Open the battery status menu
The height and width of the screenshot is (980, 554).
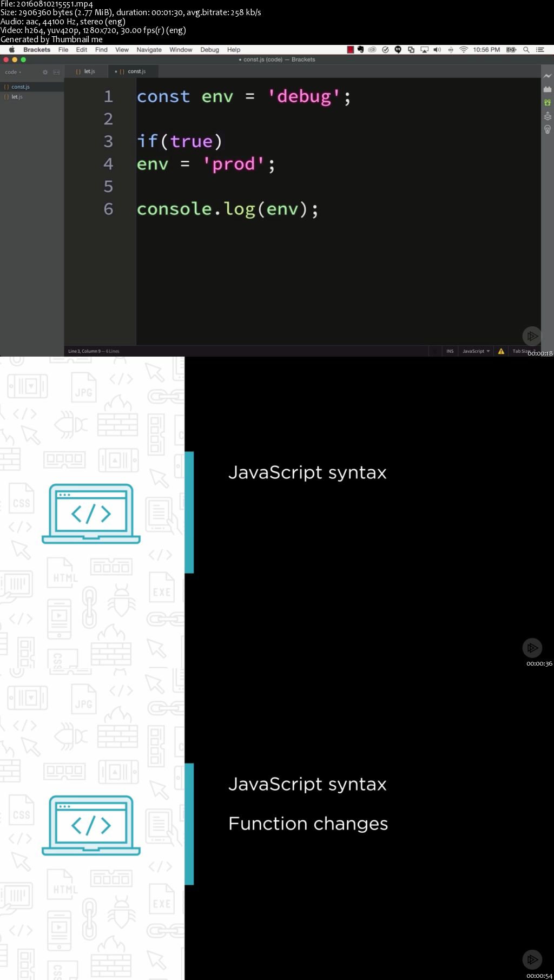(x=511, y=50)
